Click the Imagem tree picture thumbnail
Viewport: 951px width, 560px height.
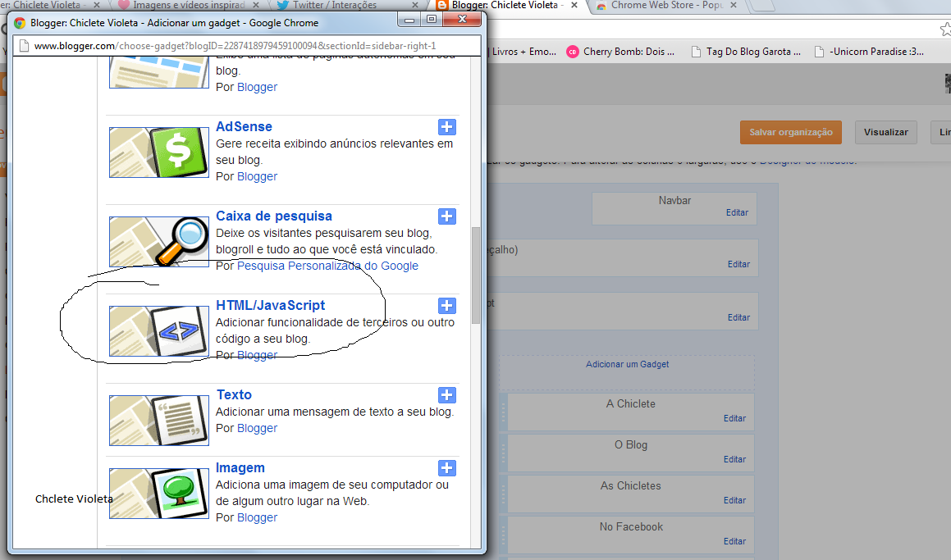(159, 494)
